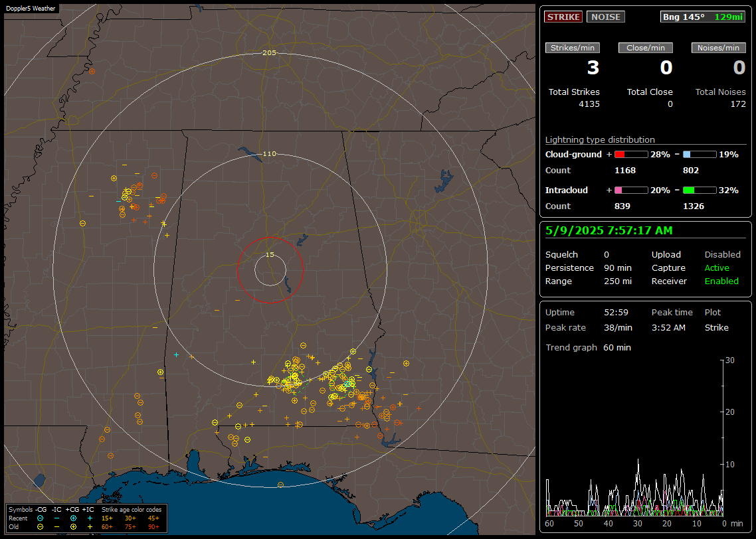
Task: Click the Persistence value 90 min
Action: point(618,268)
